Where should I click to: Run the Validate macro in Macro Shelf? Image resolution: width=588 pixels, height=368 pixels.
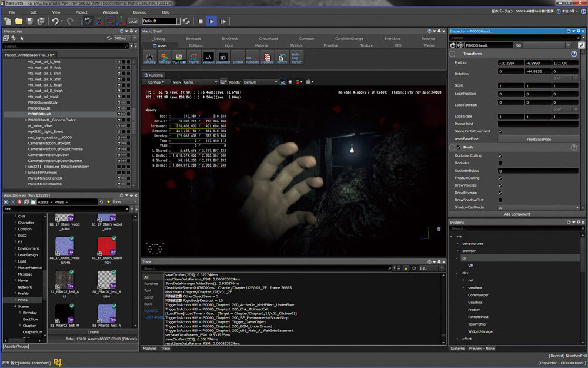point(209,58)
